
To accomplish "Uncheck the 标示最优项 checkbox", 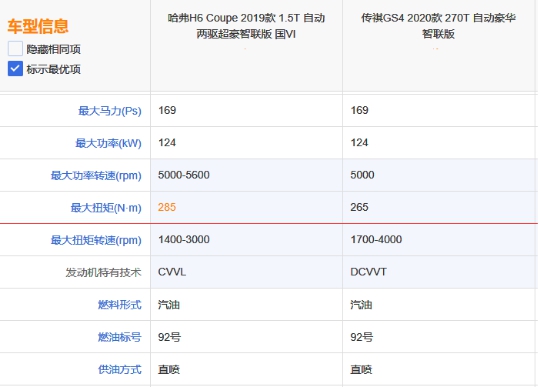I will click(x=15, y=69).
